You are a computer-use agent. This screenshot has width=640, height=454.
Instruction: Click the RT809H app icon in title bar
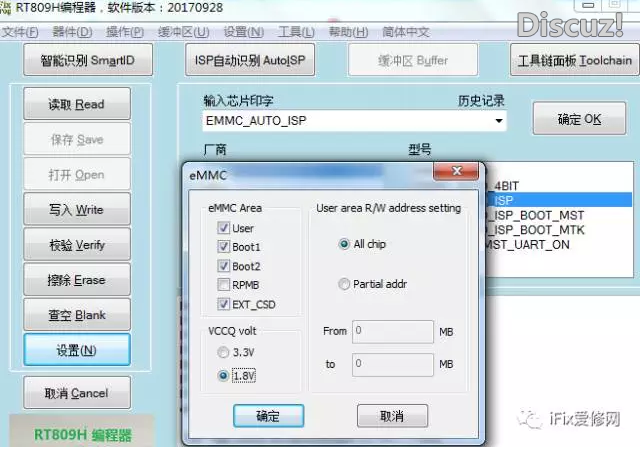click(7, 8)
